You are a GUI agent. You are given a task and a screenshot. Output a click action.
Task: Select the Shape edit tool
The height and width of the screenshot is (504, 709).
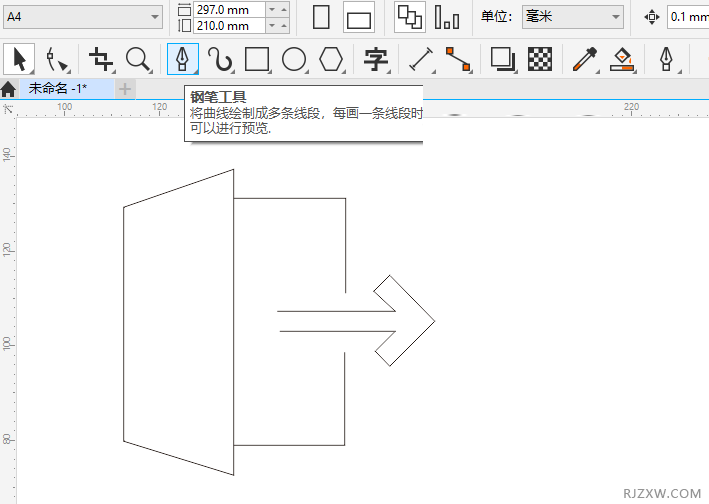pyautogui.click(x=57, y=60)
